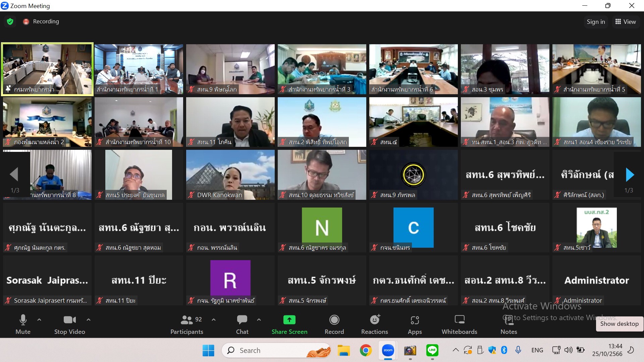Expand chat options arrow beside Chat

[259, 320]
